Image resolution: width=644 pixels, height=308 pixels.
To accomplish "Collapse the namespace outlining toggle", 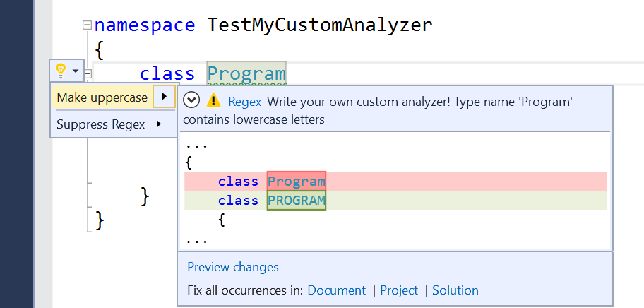I will tap(87, 25).
